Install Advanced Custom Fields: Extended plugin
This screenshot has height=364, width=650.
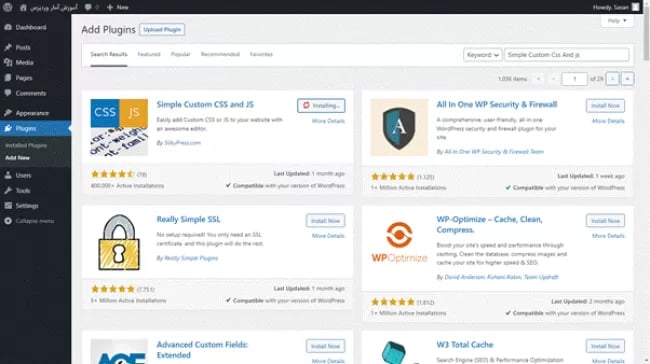pos(325,346)
